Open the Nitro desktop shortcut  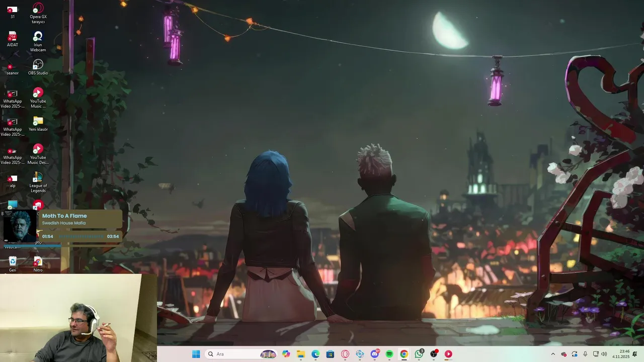click(38, 264)
